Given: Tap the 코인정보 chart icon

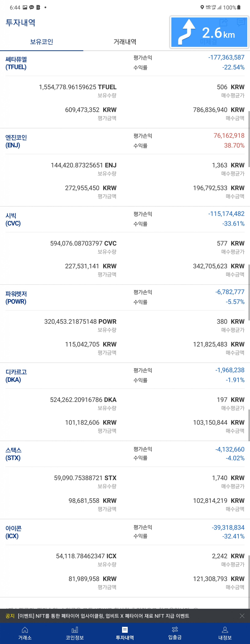Looking at the screenshot, I should point(75,629).
